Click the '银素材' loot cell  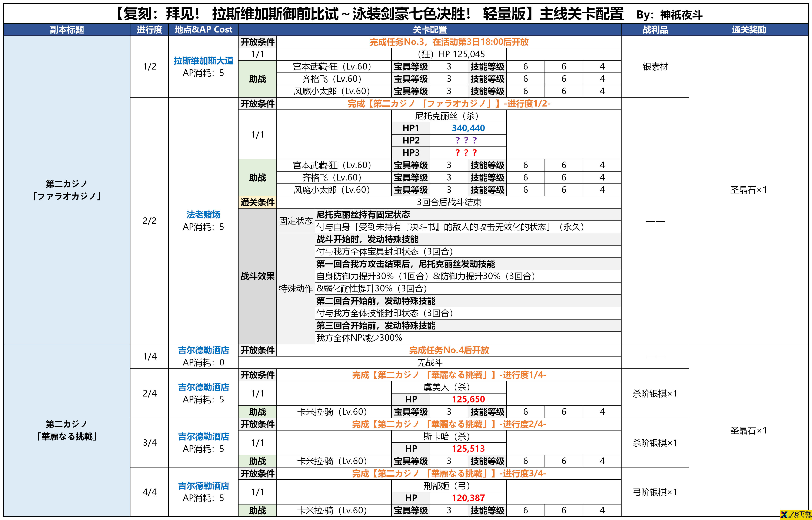(655, 67)
